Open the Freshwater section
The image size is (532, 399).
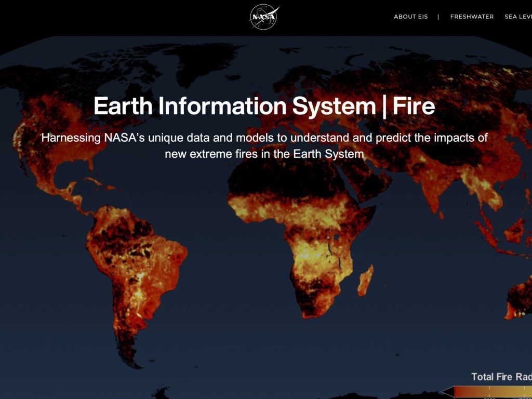click(472, 17)
